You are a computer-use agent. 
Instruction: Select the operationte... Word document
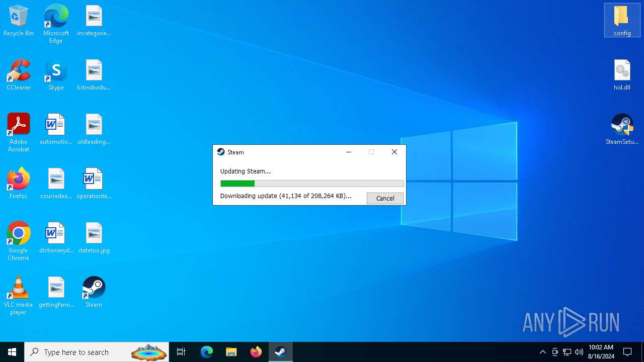[94, 184]
